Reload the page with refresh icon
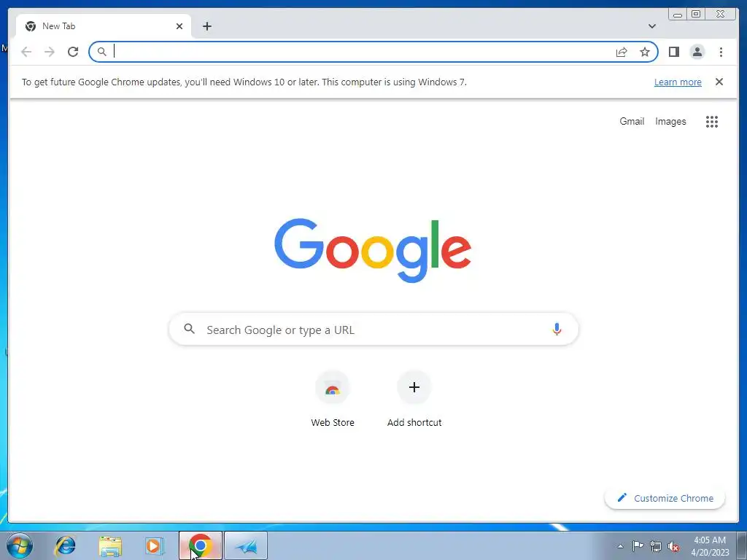 pyautogui.click(x=73, y=52)
